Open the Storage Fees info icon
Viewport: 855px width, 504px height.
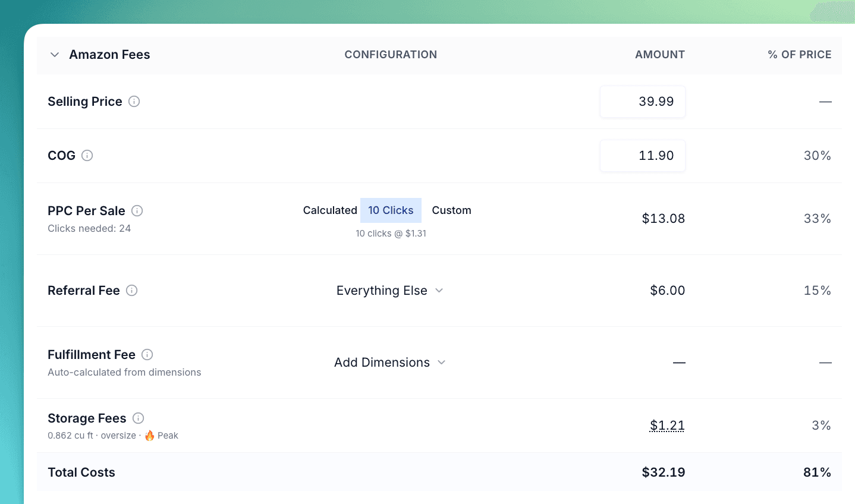click(x=139, y=418)
